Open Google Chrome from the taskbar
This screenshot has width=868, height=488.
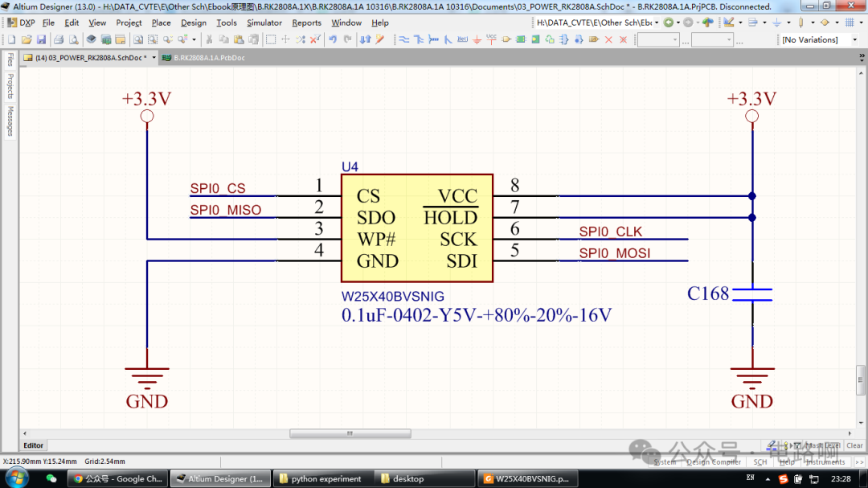pos(118,478)
